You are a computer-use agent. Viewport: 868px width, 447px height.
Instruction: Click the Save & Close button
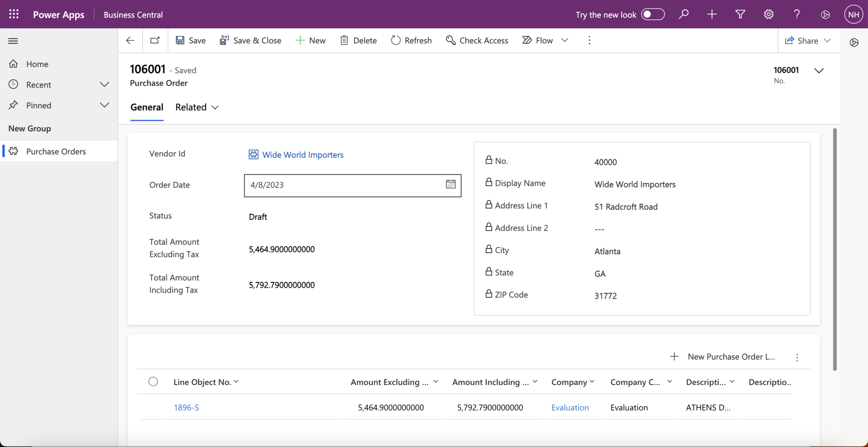251,40
